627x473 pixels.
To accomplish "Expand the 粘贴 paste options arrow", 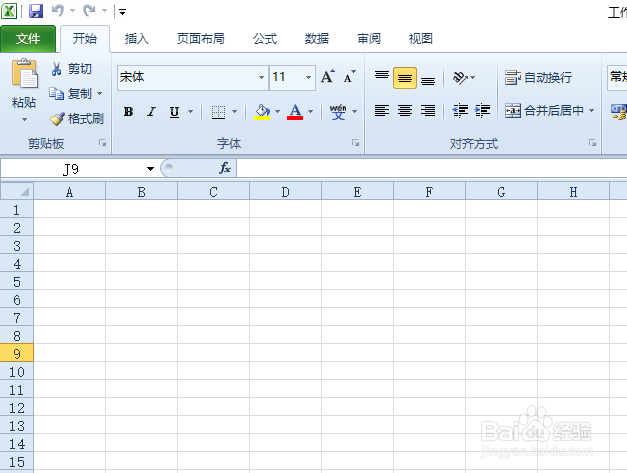I will pyautogui.click(x=24, y=119).
